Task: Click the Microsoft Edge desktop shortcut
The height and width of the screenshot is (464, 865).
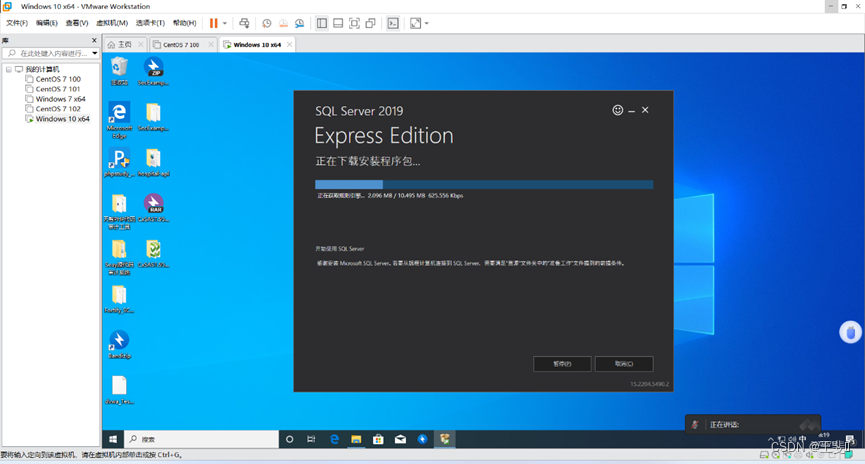Action: pyautogui.click(x=119, y=119)
